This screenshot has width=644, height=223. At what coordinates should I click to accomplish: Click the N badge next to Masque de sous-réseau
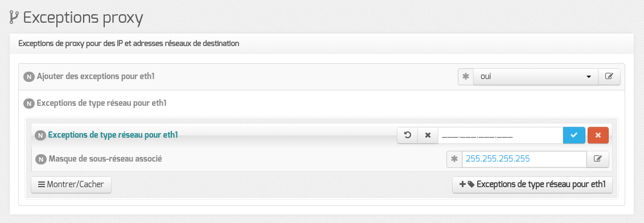point(40,159)
